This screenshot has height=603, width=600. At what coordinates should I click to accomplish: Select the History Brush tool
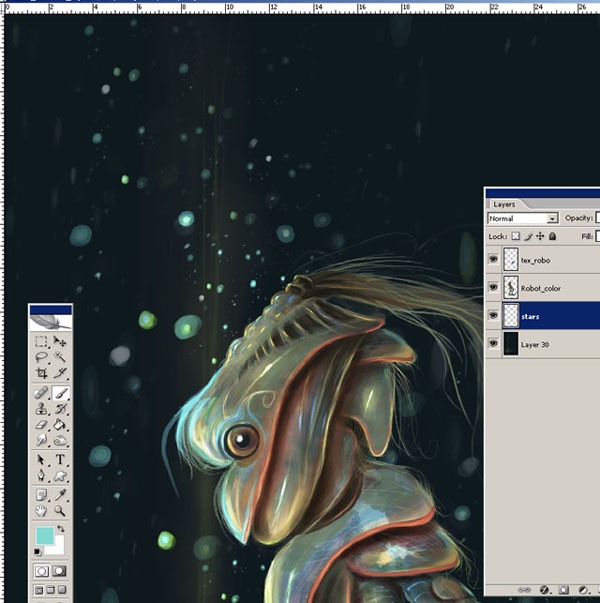60,409
